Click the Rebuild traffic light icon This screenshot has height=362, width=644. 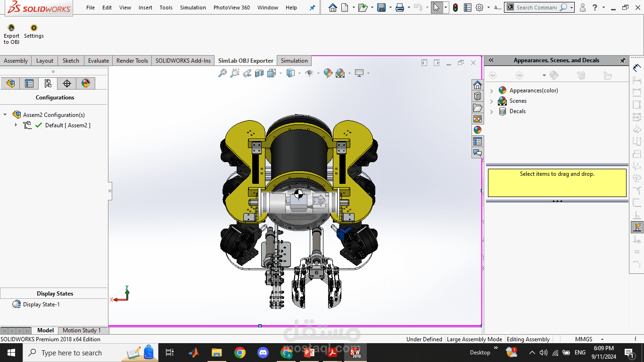(455, 8)
